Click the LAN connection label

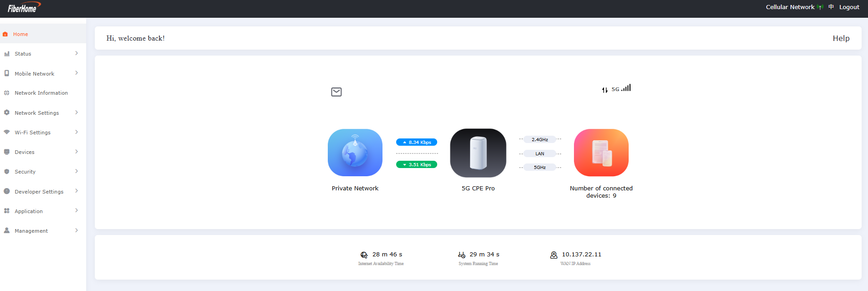click(540, 154)
